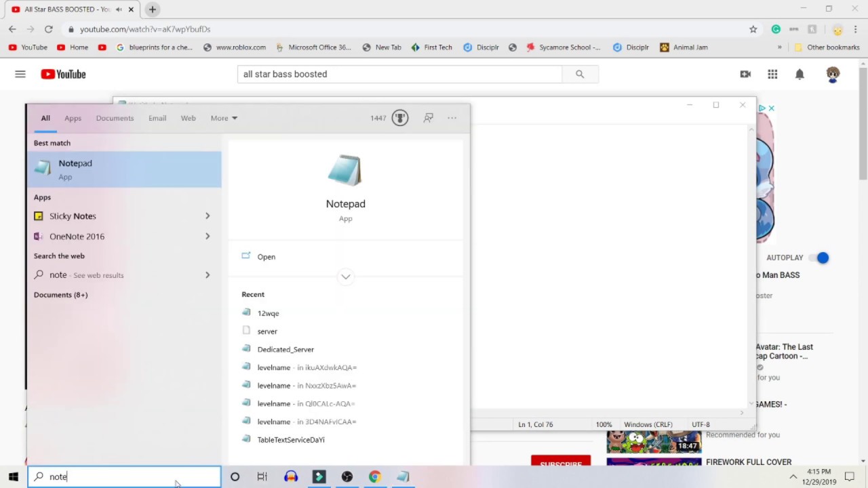
Task: Open Other bookmarks folder
Action: [827, 47]
